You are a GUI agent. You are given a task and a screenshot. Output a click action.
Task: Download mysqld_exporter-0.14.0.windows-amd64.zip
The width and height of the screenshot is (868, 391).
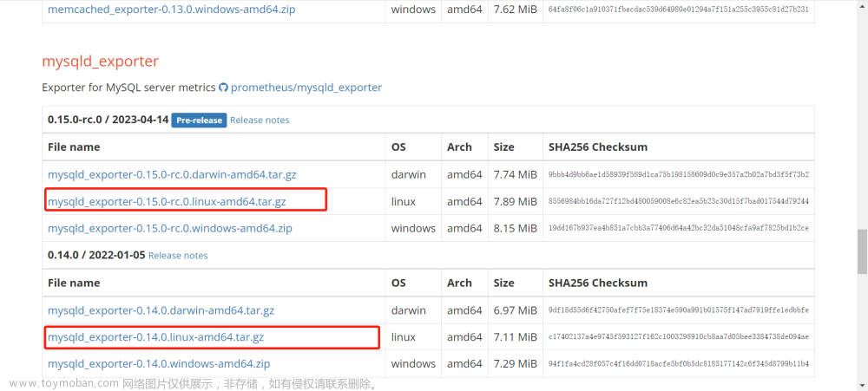[x=159, y=364]
